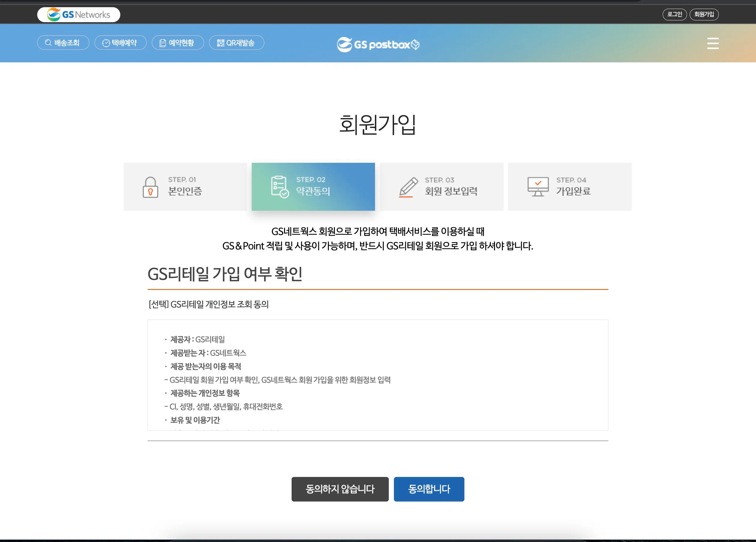
Task: Click the GS&Point 적립 및 사용 notice text
Action: (x=378, y=246)
